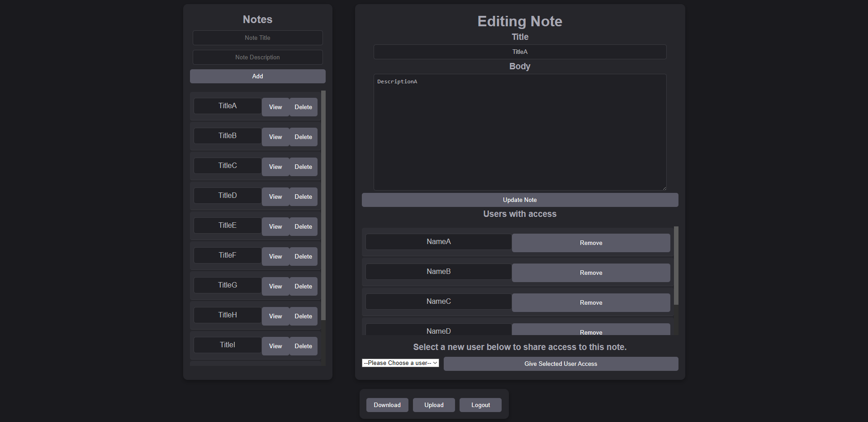Click Give Selected User Access
The height and width of the screenshot is (422, 868).
point(560,364)
